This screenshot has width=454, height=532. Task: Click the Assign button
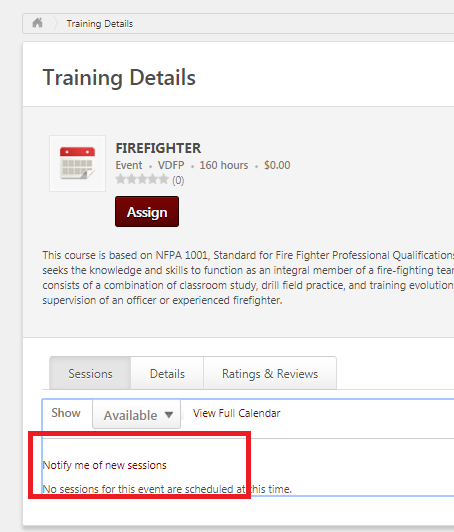pyautogui.click(x=147, y=212)
